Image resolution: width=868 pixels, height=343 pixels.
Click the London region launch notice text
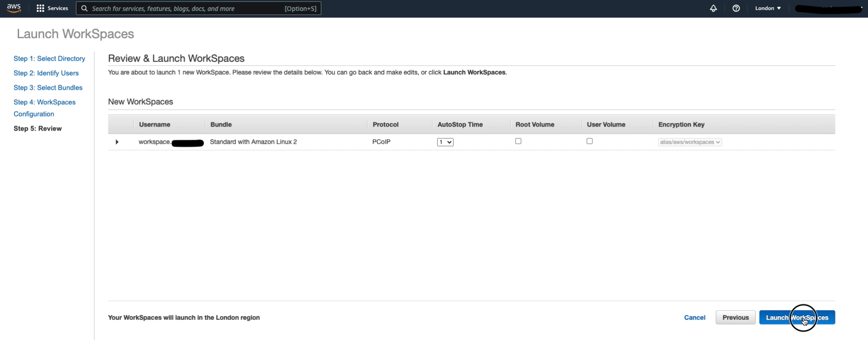184,318
